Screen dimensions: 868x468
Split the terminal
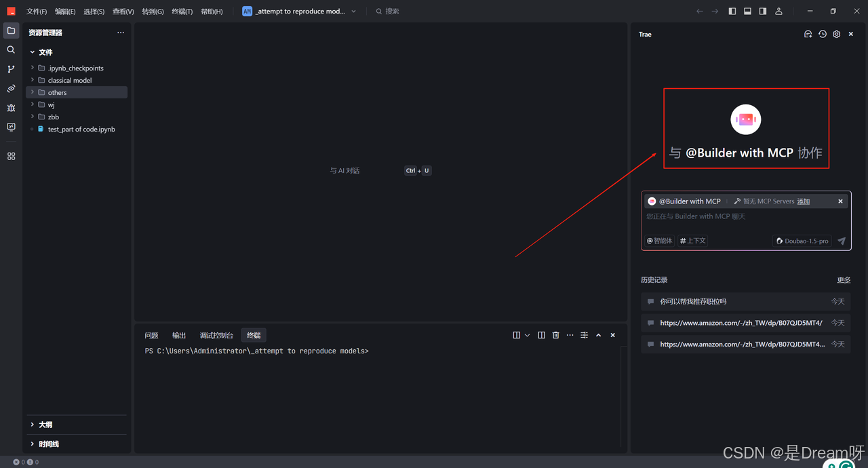click(x=541, y=335)
